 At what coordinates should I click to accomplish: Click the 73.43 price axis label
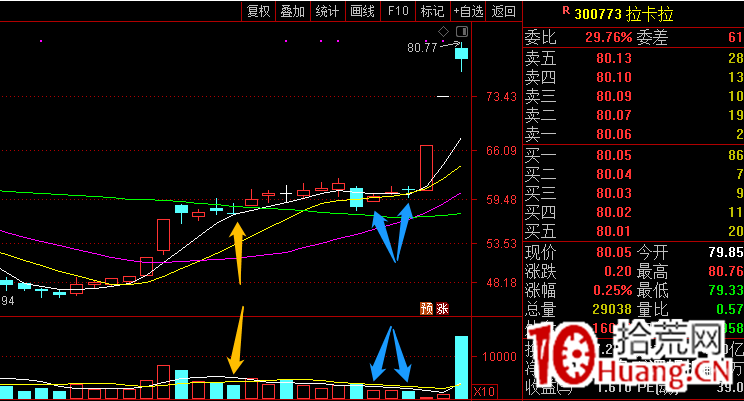click(501, 97)
